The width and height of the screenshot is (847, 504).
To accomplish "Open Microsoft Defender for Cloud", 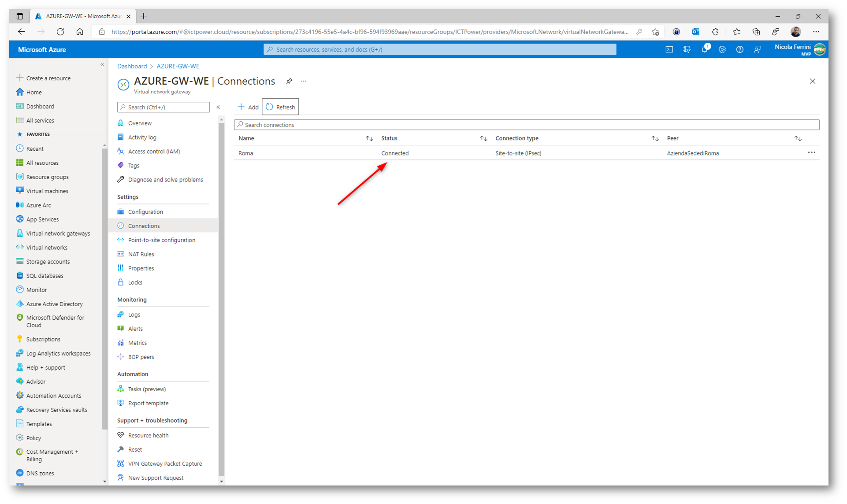I will tap(55, 321).
